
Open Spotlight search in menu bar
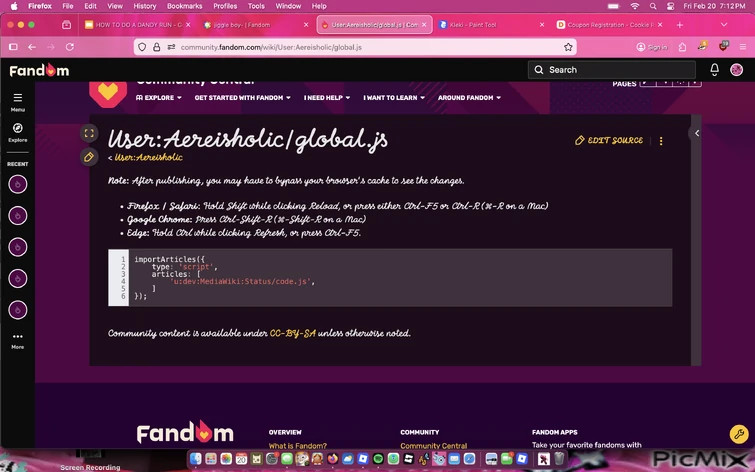pyautogui.click(x=652, y=6)
